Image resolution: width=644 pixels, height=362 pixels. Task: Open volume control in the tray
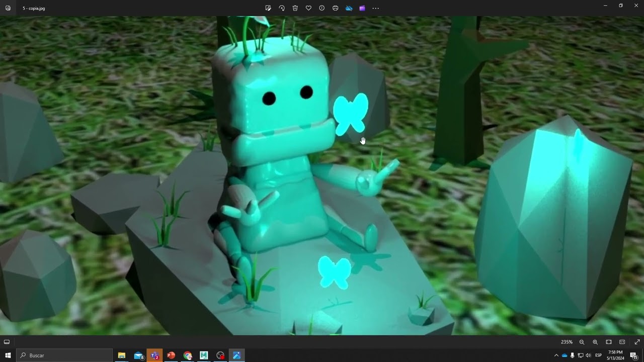pos(588,355)
